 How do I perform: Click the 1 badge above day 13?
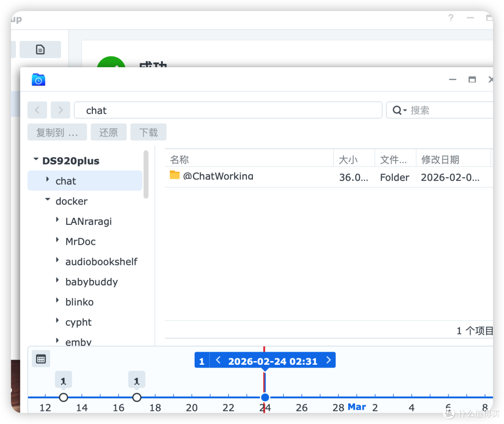click(63, 380)
